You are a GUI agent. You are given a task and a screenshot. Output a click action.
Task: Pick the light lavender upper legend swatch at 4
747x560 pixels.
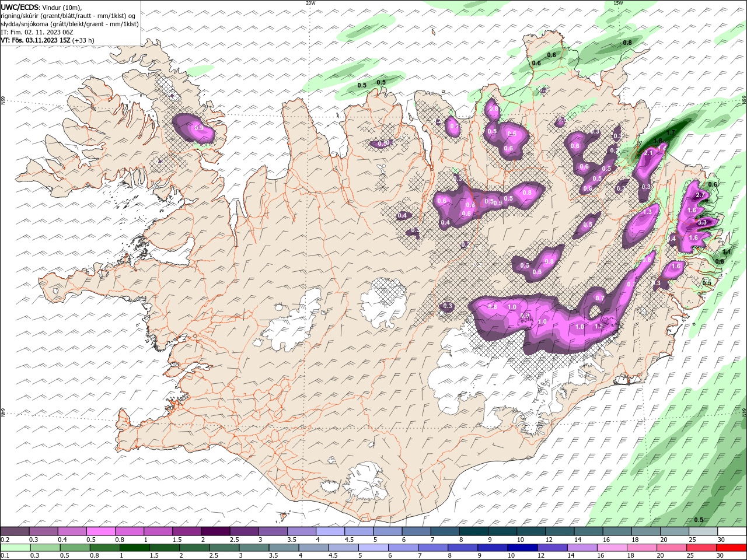(330, 531)
